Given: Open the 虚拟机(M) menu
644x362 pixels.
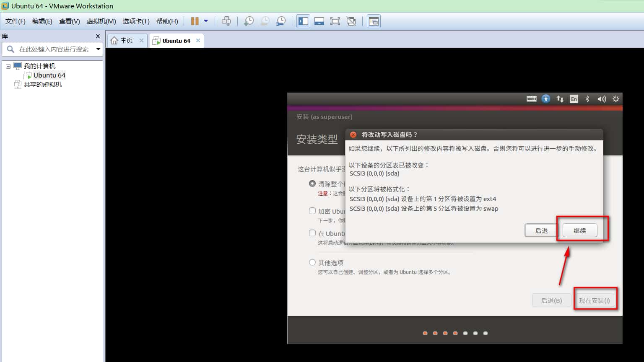Looking at the screenshot, I should 101,21.
